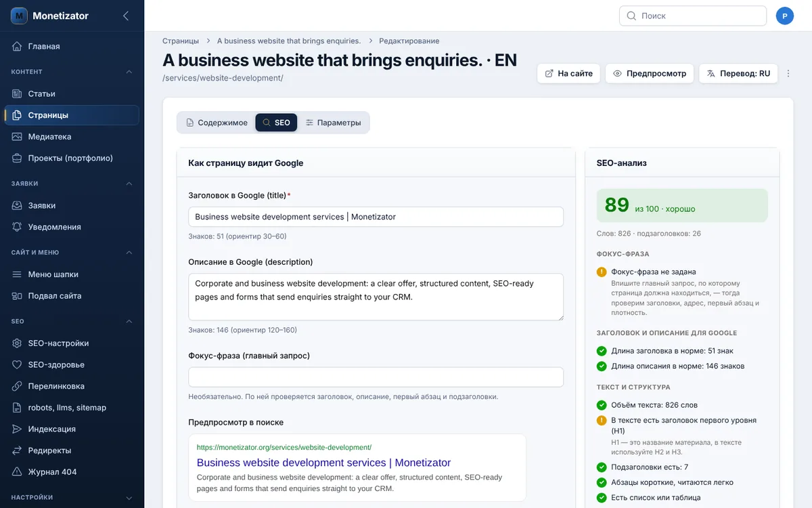Click the green check by Объём текста: 826 слов

pos(602,405)
